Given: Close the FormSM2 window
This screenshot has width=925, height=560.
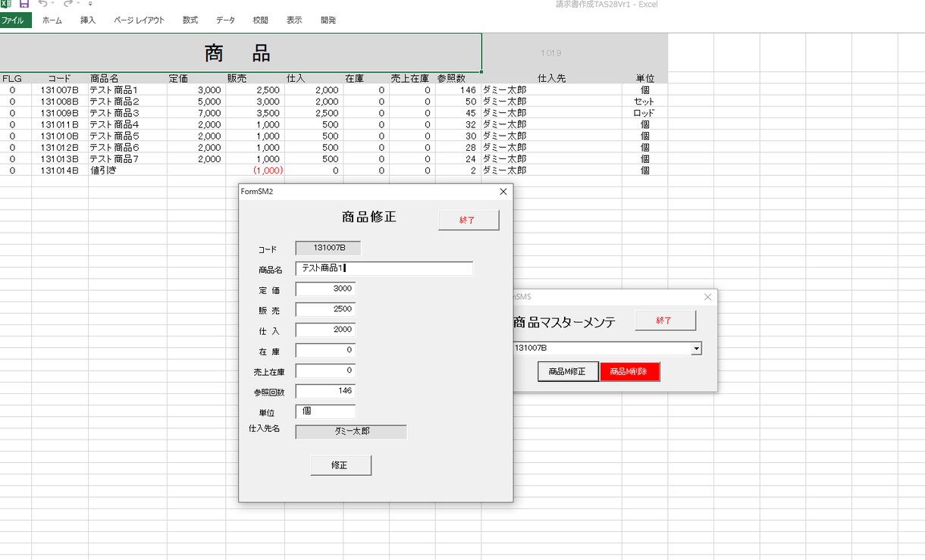Looking at the screenshot, I should tap(503, 192).
